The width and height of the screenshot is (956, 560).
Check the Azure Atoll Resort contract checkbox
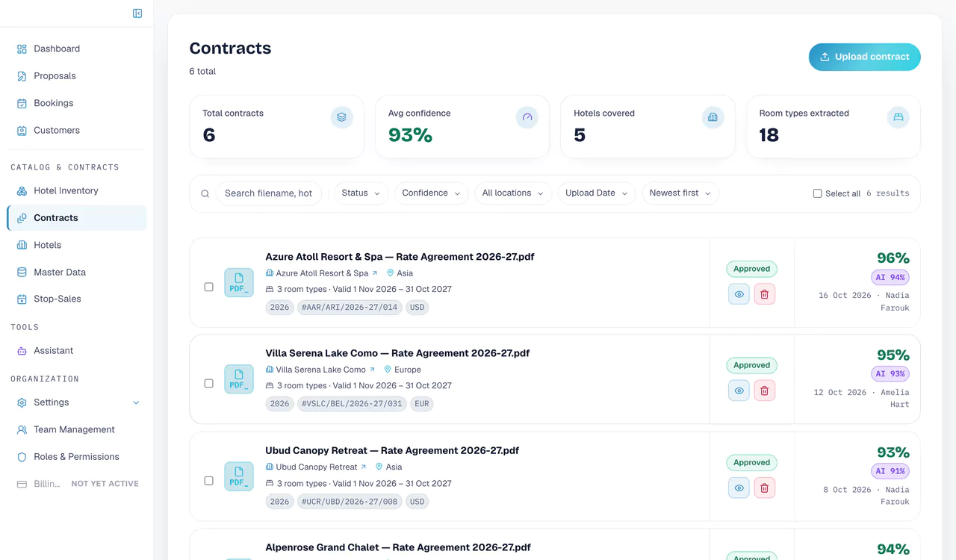click(208, 287)
